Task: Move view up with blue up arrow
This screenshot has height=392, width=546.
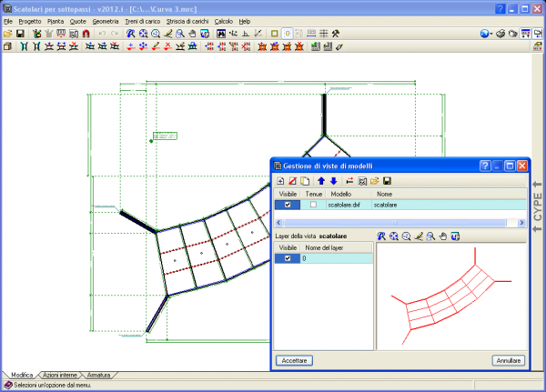Action: 321,181
